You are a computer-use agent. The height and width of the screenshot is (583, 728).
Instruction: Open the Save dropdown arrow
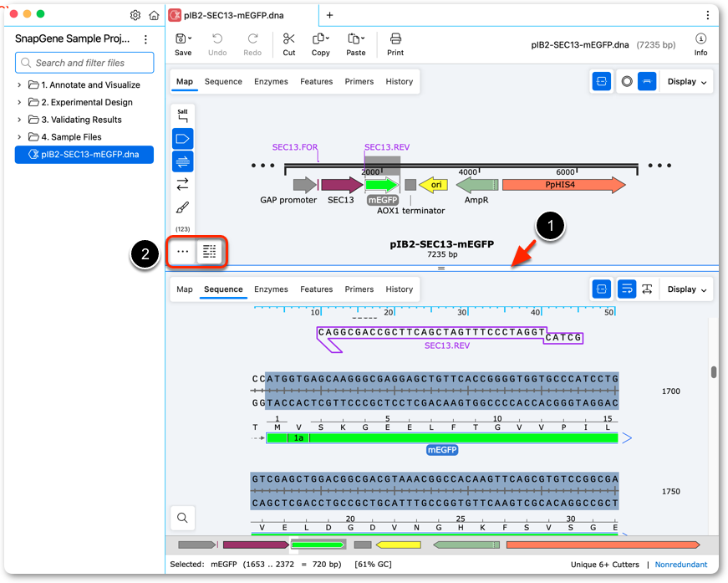[190, 38]
